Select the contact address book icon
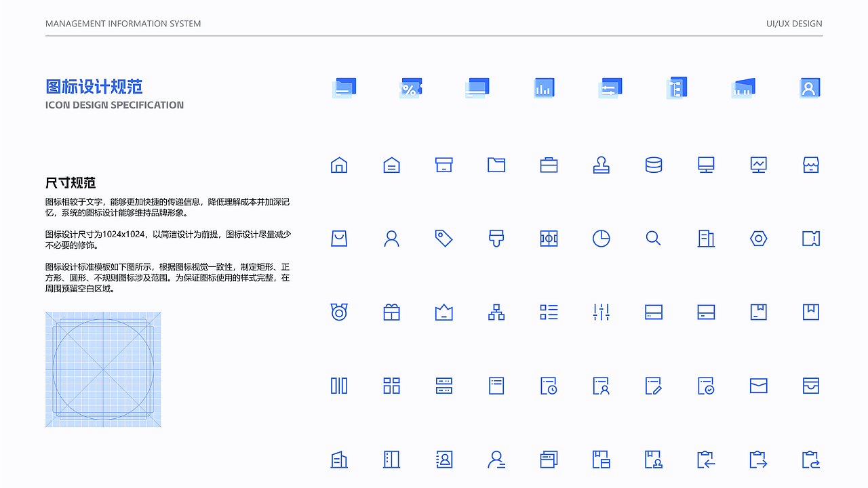The width and height of the screenshot is (868, 488). (443, 460)
